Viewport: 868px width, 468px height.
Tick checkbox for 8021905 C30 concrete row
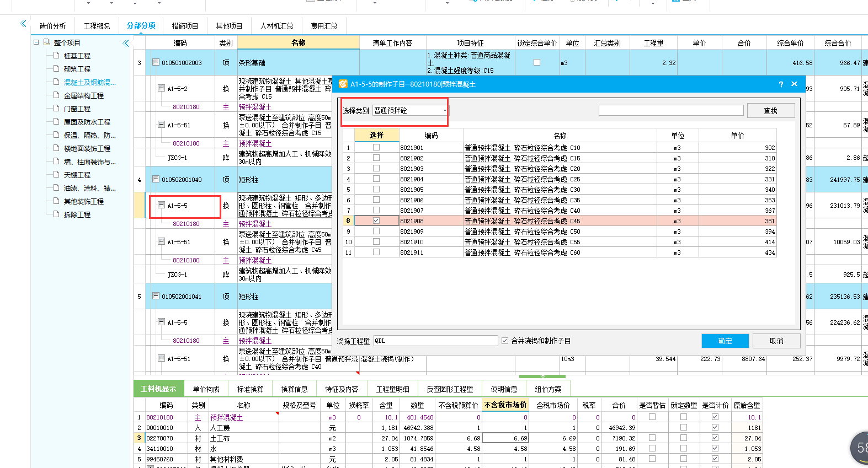tap(376, 189)
